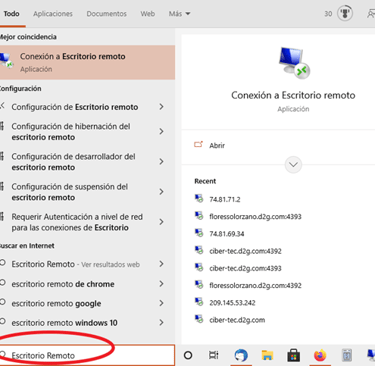This screenshot has height=366, width=375.
Task: Open recent connection ciber-tec.d2g.com without port
Action: click(237, 320)
